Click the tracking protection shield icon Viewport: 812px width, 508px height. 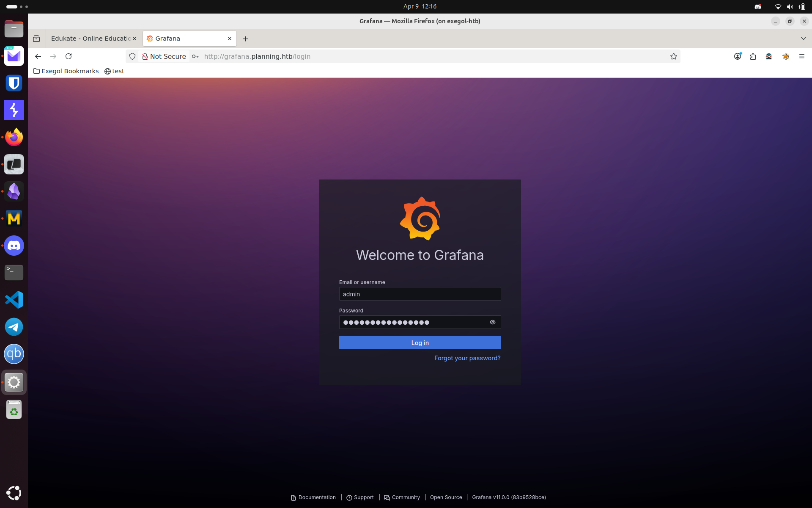click(132, 56)
